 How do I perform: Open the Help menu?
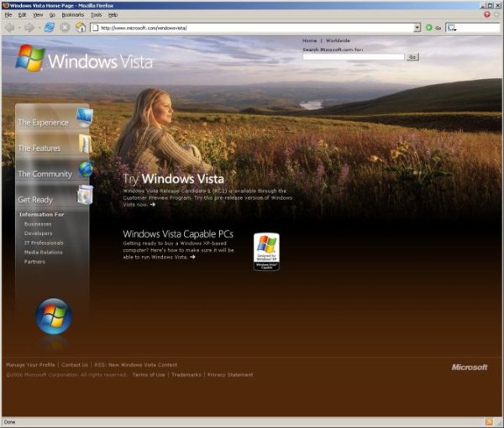pos(113,15)
